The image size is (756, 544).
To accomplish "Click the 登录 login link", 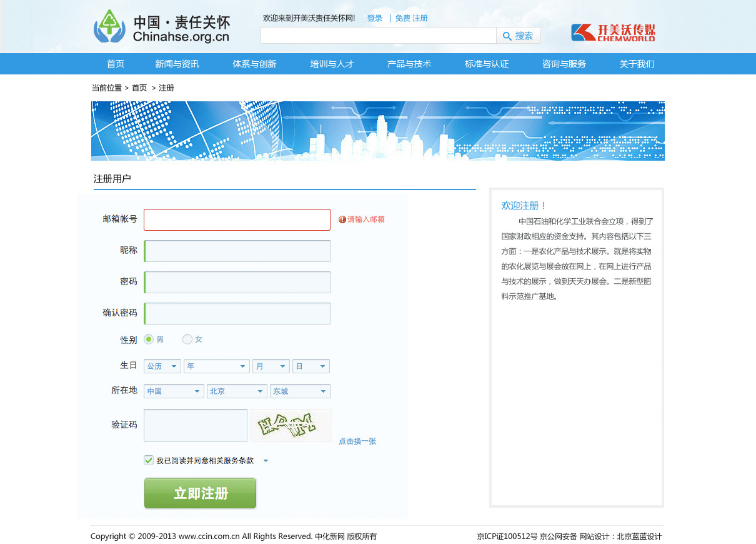I will (375, 18).
